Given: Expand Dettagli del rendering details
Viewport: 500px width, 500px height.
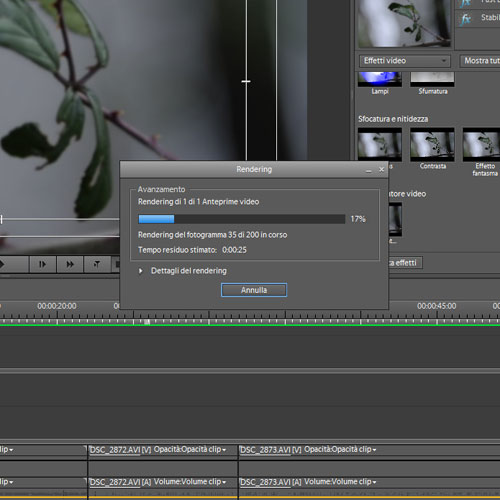Looking at the screenshot, I should [x=141, y=271].
